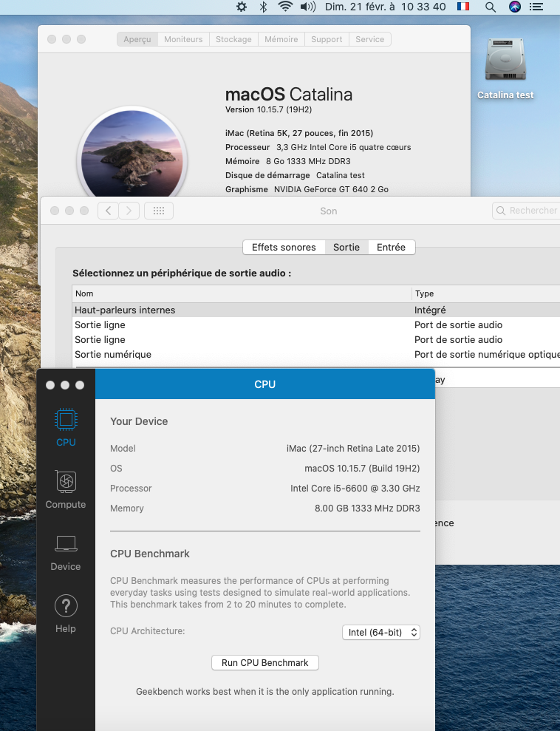This screenshot has width=560, height=731.
Task: Open the Wi-Fi menu bar icon
Action: point(285,7)
